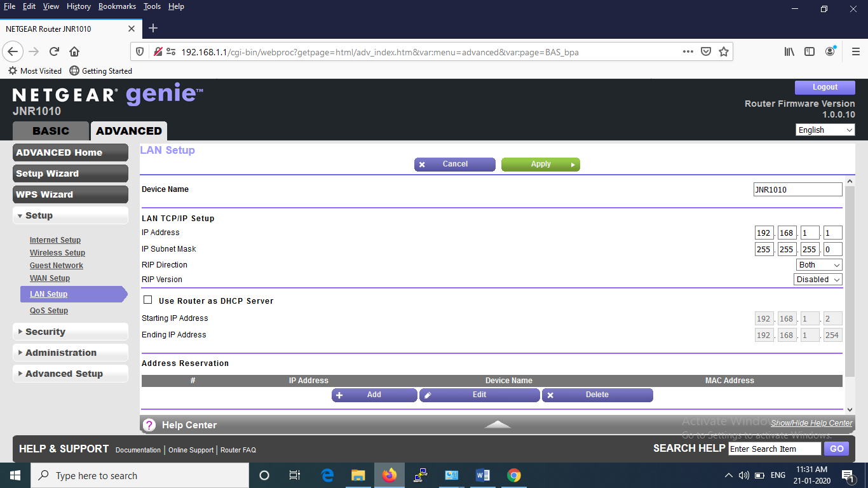This screenshot has height=488, width=868.
Task: Click Edit under Address Reservation
Action: [480, 395]
